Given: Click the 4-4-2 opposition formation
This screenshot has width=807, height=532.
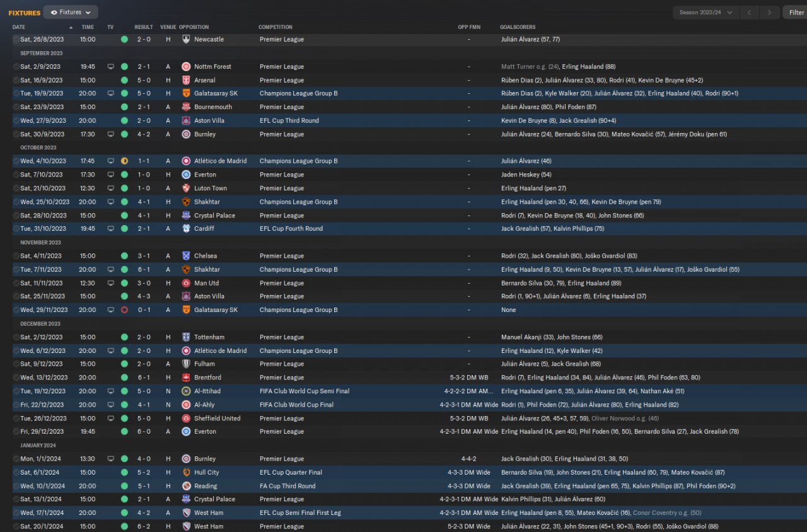Looking at the screenshot, I should [x=468, y=459].
